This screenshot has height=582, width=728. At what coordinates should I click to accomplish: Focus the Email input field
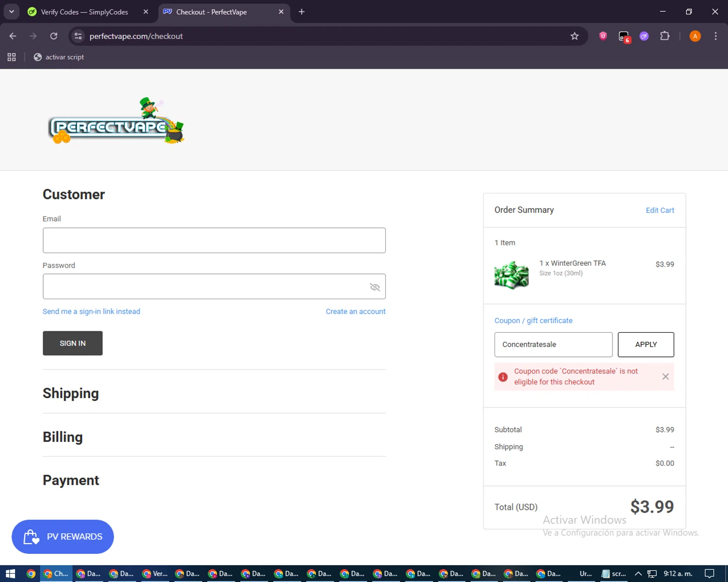tap(214, 241)
